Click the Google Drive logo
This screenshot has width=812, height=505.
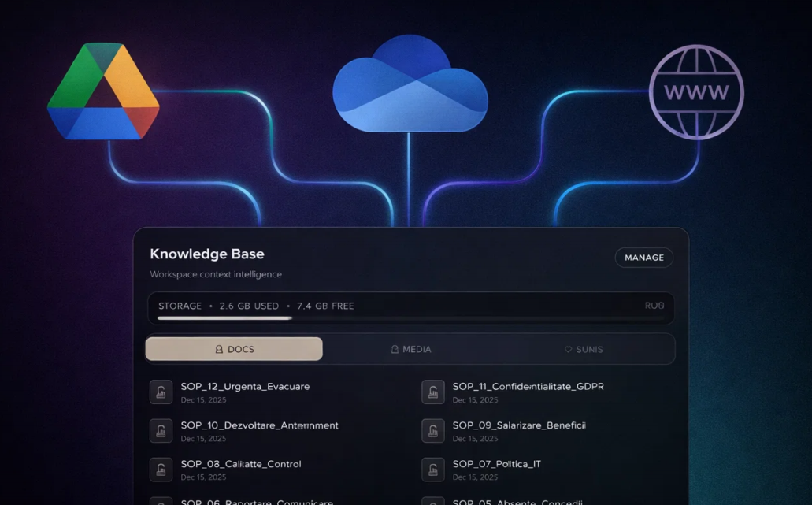point(103,91)
